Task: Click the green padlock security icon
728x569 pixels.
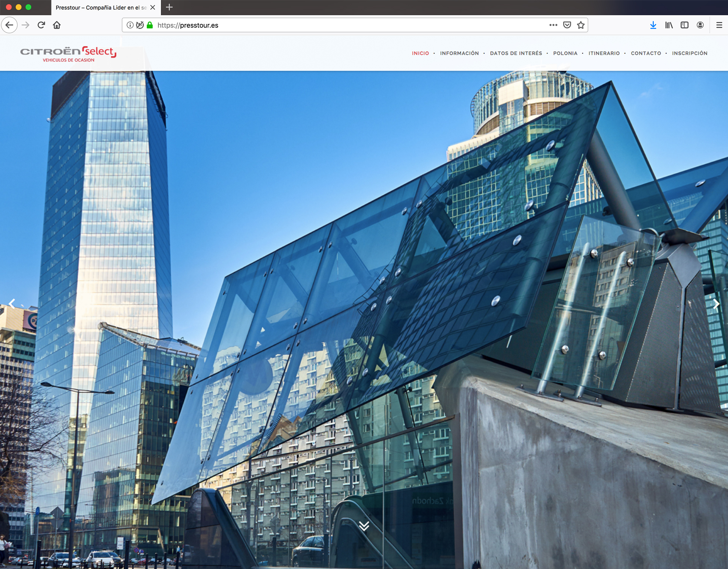Action: click(150, 25)
